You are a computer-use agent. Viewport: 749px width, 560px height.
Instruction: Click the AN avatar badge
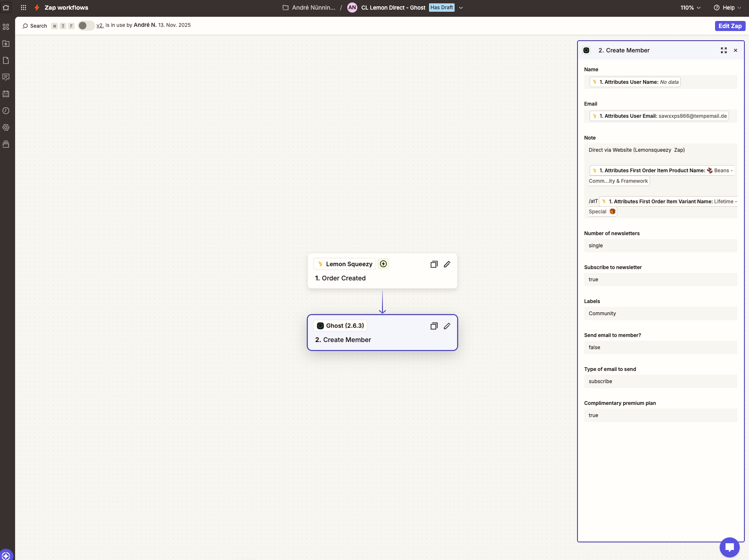(x=352, y=8)
